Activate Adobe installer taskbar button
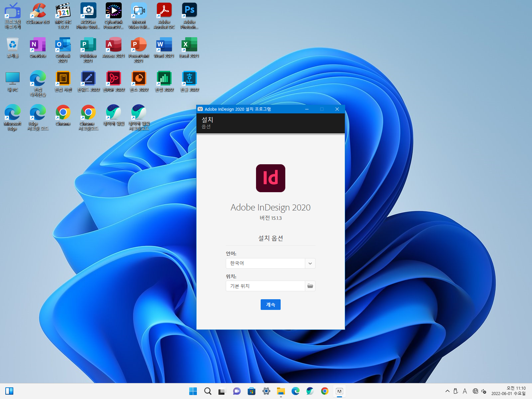 339,391
